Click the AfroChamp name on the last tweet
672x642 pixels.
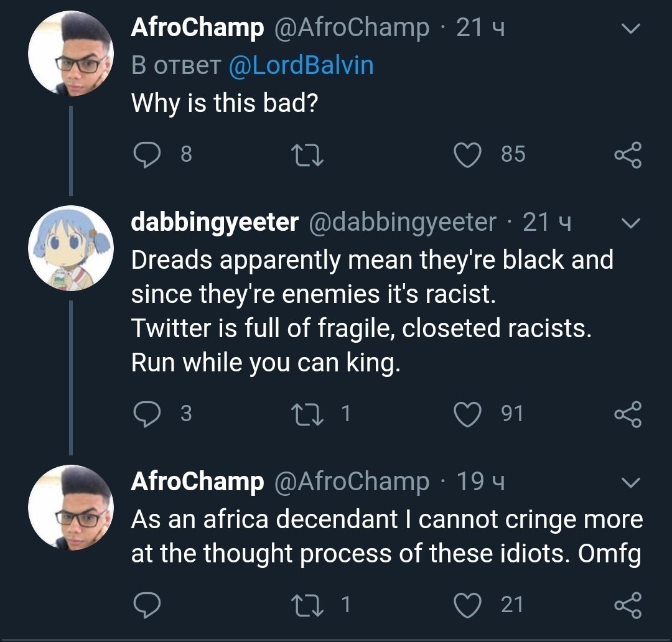click(197, 481)
